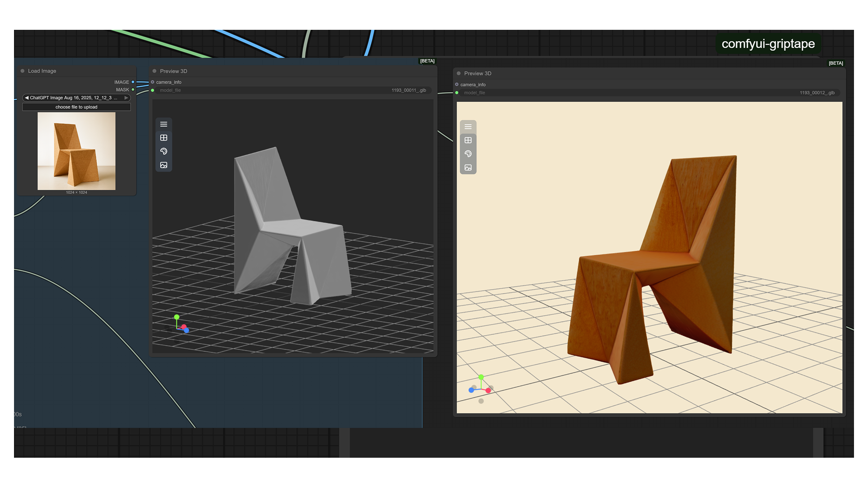Collapse the Load Image node via its dot

coord(23,71)
